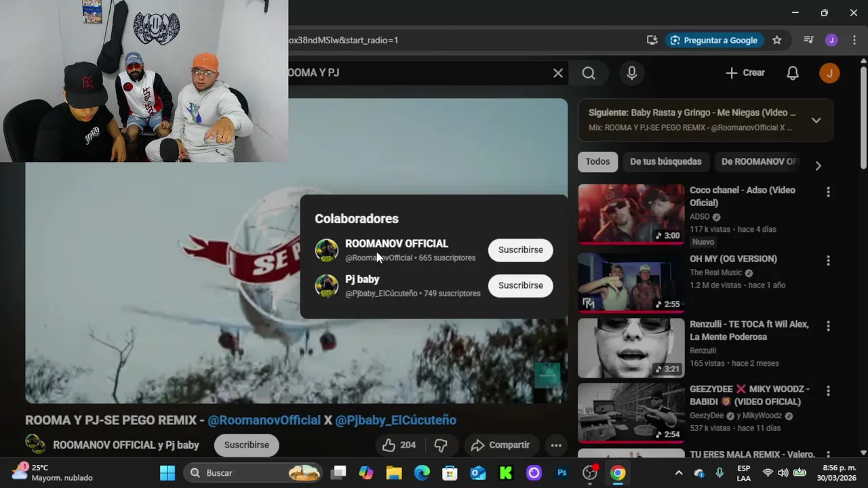
Task: Open Microsoft Store from the taskbar
Action: pos(450,472)
